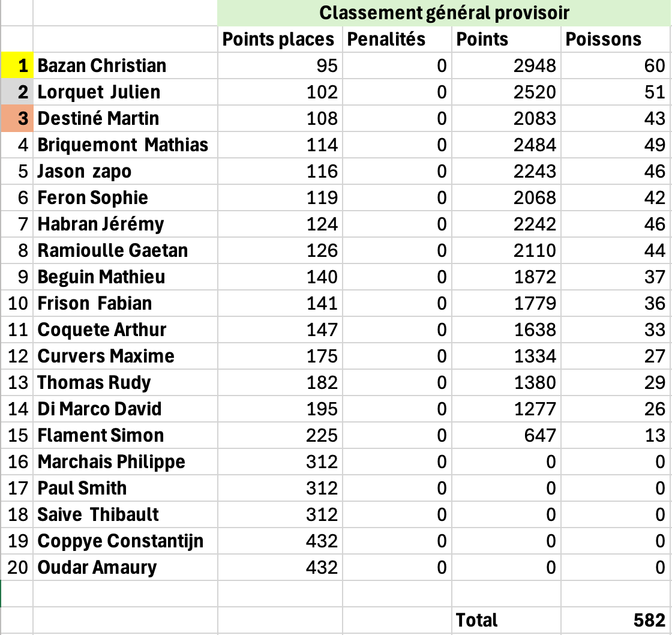Click the Poissons column header
This screenshot has width=672, height=635.
(615, 40)
